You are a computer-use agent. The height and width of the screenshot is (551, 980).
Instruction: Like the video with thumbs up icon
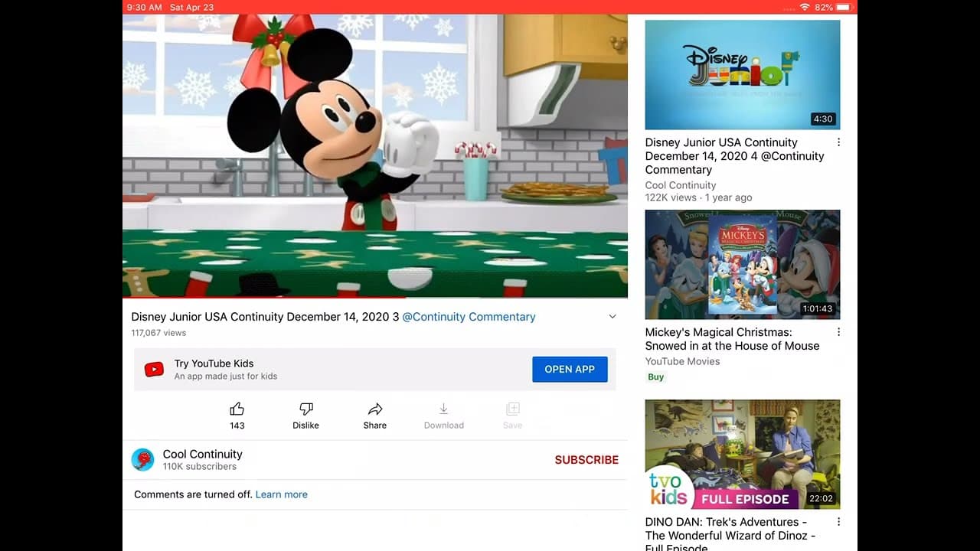click(x=237, y=409)
